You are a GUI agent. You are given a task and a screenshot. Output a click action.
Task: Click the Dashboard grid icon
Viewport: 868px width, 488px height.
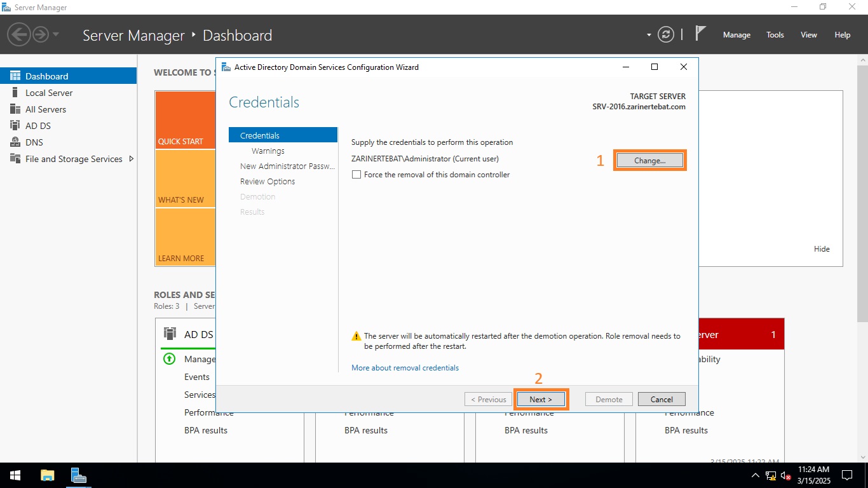coord(15,76)
